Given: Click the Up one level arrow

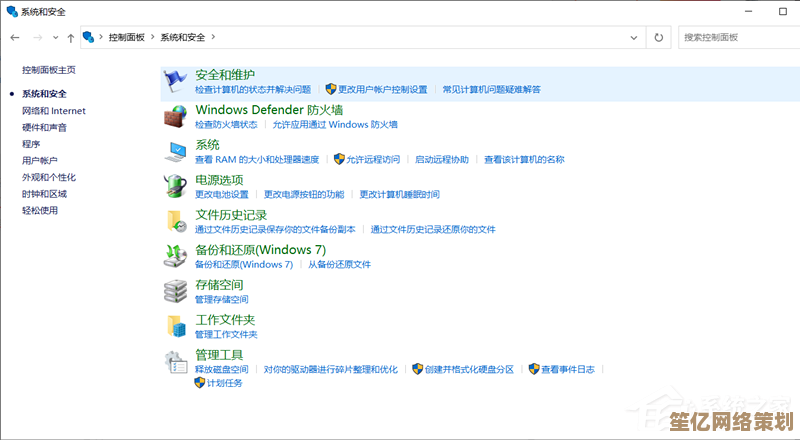Looking at the screenshot, I should (x=70, y=37).
